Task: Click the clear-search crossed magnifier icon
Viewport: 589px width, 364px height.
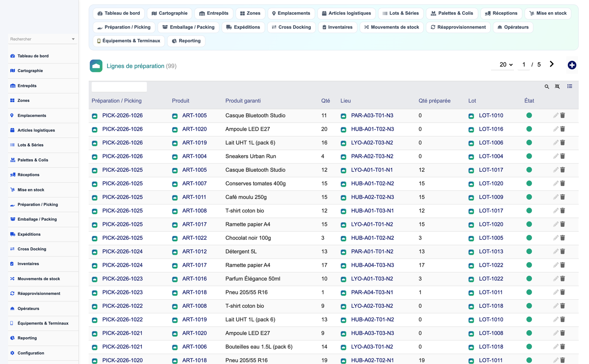Action: (557, 86)
